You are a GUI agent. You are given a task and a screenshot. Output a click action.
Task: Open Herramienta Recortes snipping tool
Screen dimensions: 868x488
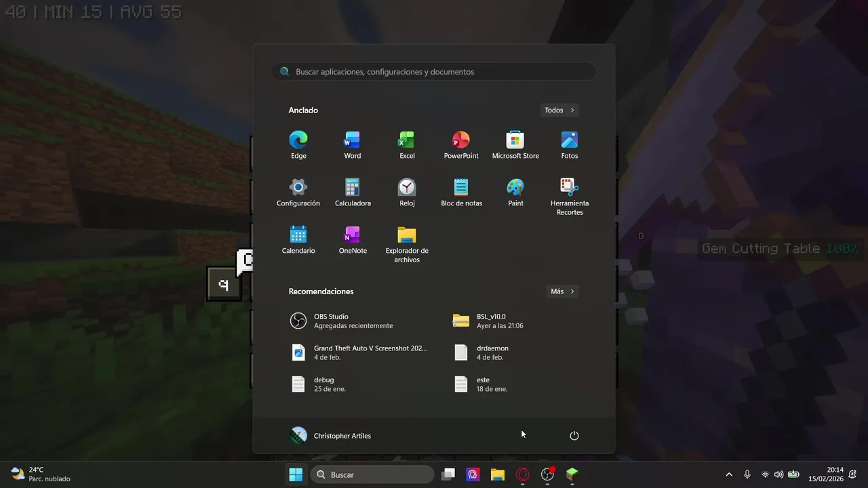coord(570,197)
